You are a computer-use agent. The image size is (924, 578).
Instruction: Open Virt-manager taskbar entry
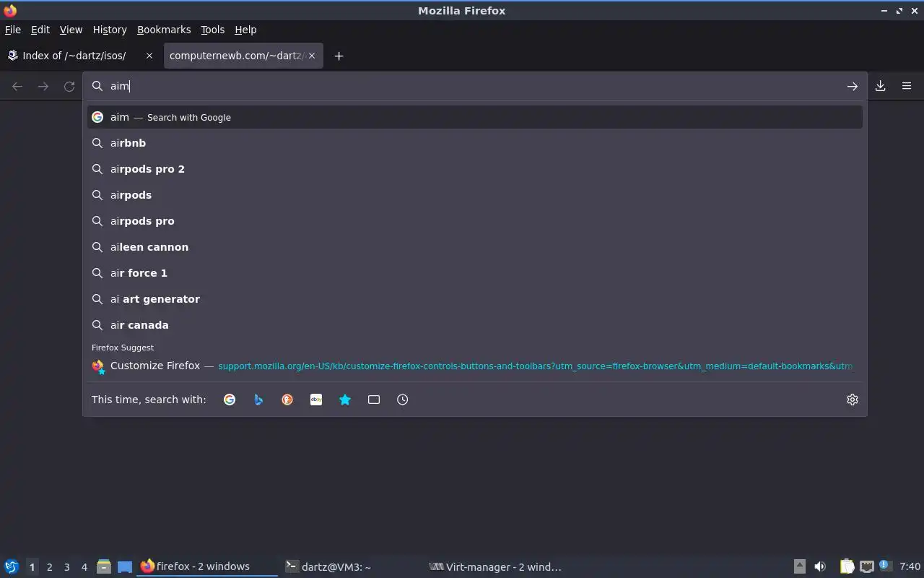tap(496, 566)
